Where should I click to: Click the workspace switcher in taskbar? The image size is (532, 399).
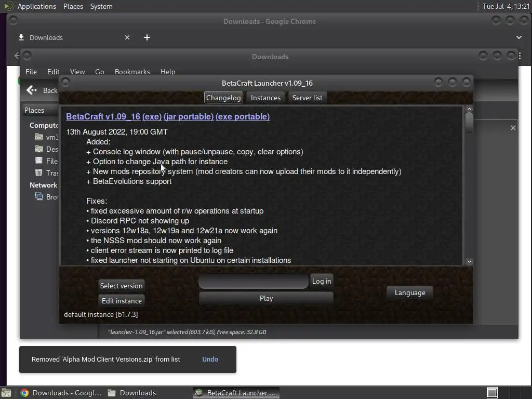click(492, 393)
